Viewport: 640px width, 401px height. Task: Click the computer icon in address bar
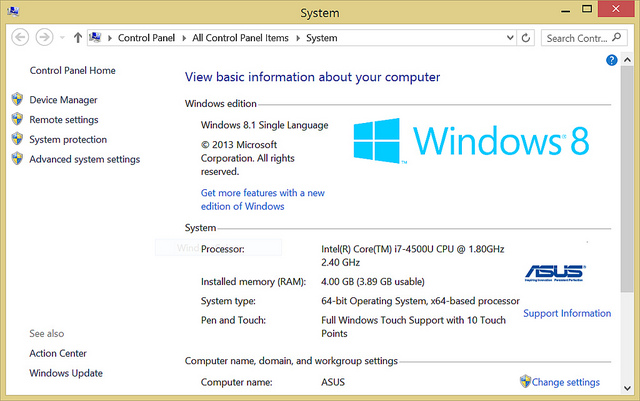click(x=95, y=38)
